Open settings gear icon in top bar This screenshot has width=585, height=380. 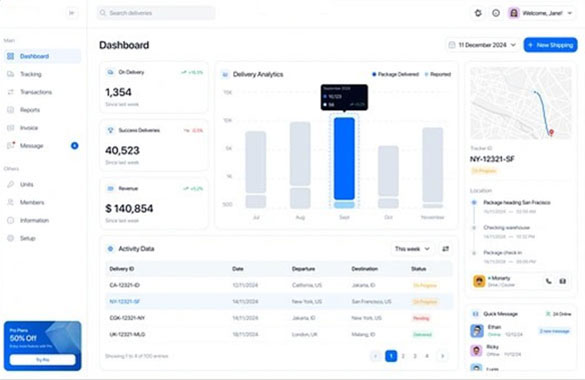point(478,13)
